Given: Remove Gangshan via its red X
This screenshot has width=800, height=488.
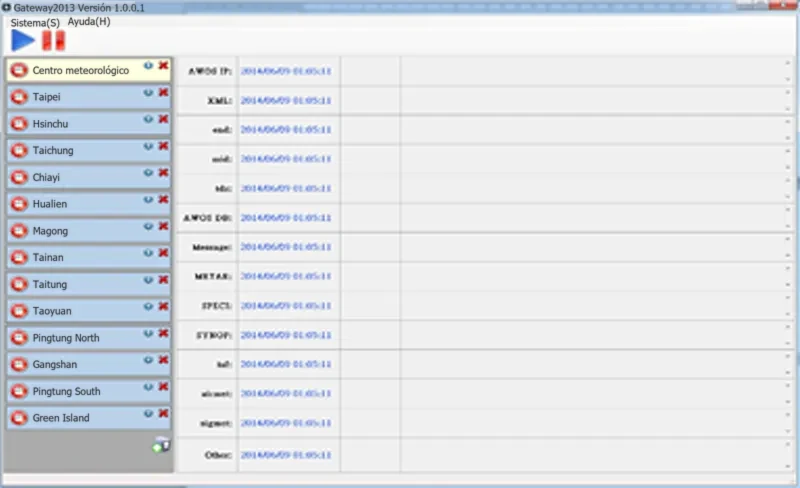Looking at the screenshot, I should pos(163,360).
